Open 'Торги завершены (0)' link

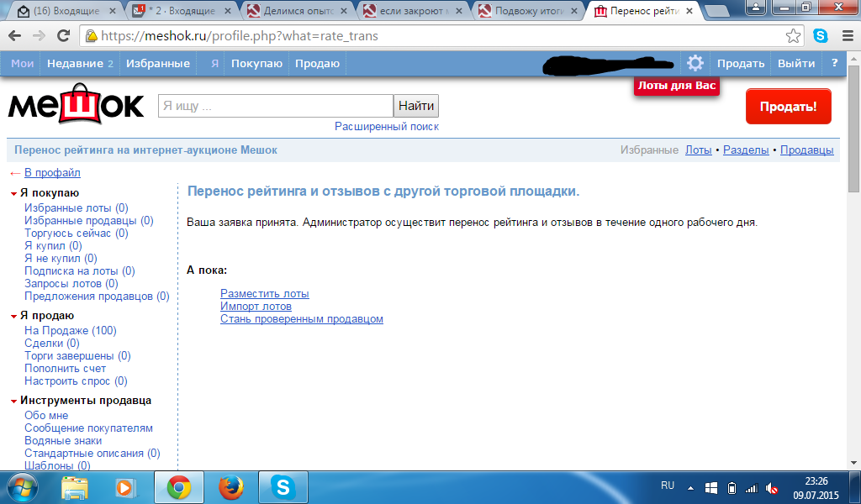77,355
